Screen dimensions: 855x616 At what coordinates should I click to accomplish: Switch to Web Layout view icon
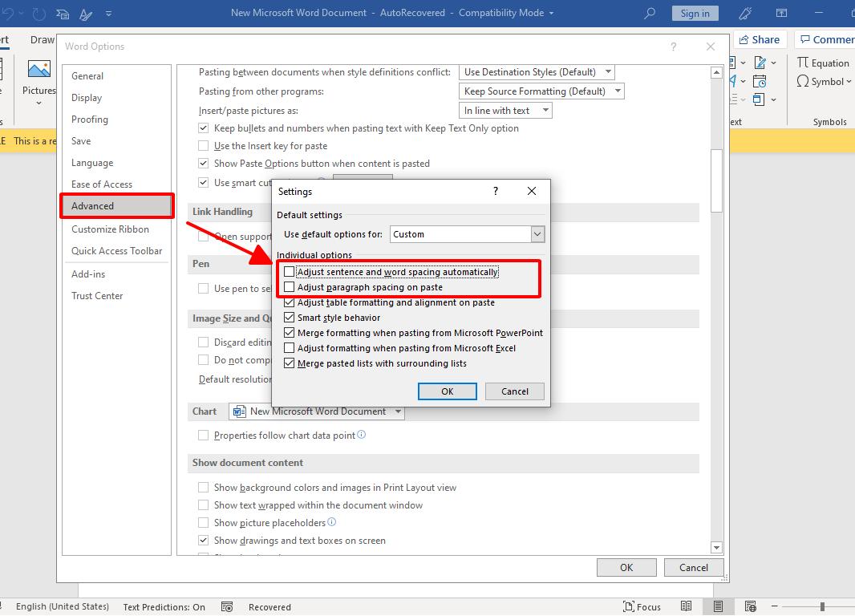coord(750,606)
